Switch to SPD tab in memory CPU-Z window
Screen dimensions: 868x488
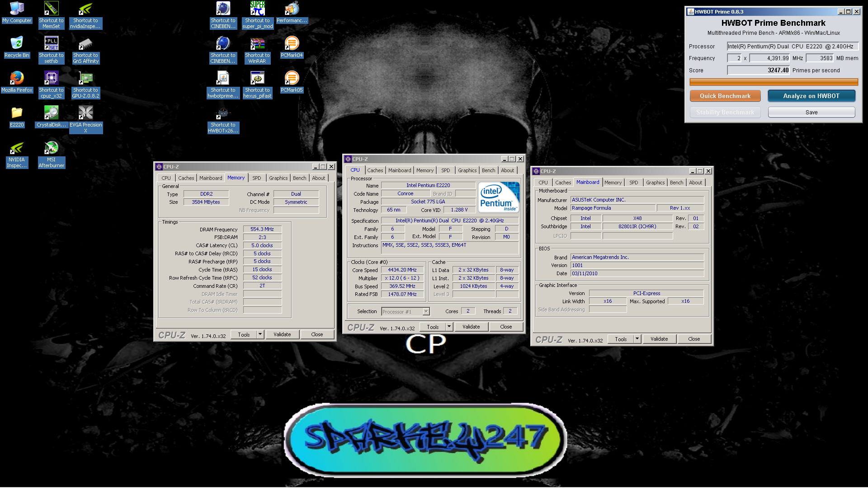pyautogui.click(x=257, y=178)
